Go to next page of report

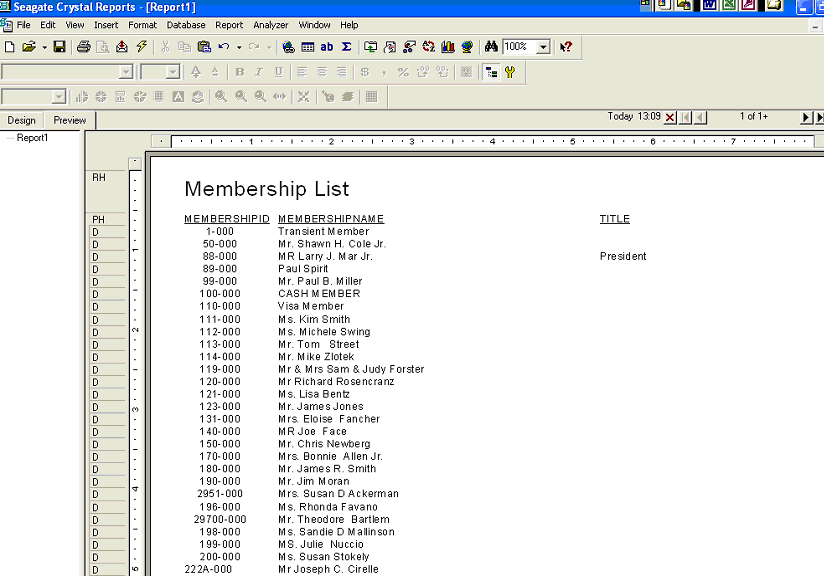tap(806, 118)
